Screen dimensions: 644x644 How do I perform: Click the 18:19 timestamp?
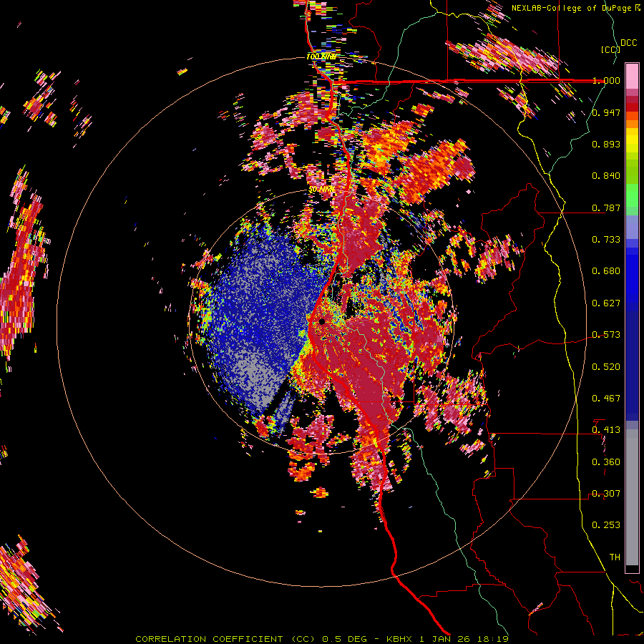(x=493, y=639)
